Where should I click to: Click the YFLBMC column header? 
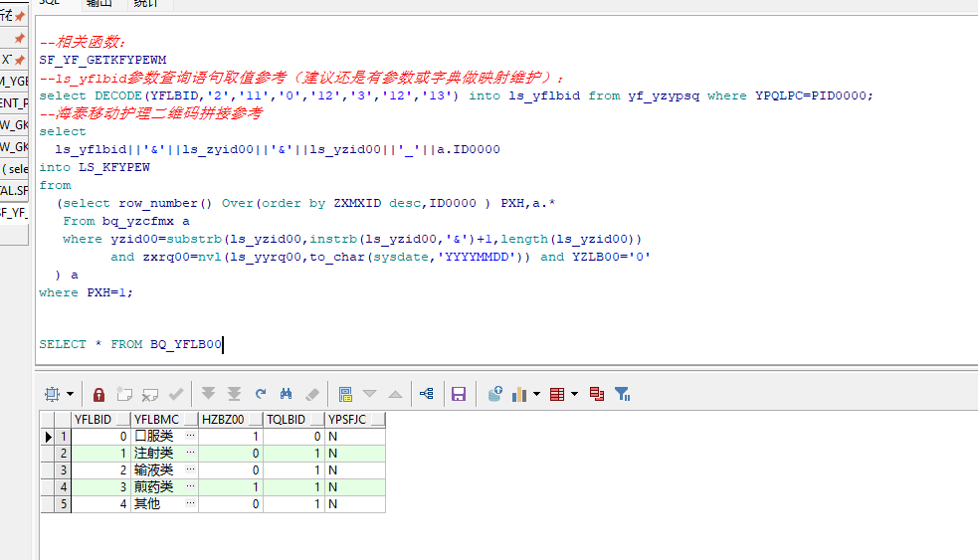155,420
